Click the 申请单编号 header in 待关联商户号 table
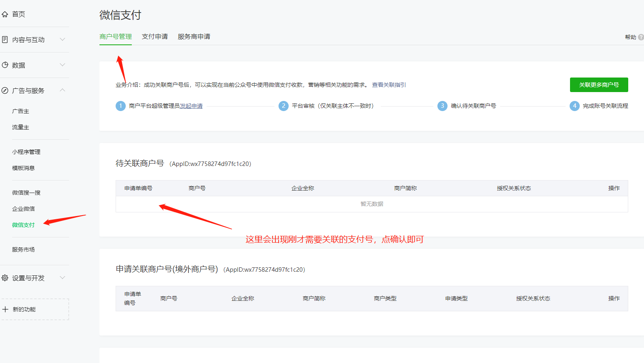This screenshot has height=363, width=644. tap(138, 188)
